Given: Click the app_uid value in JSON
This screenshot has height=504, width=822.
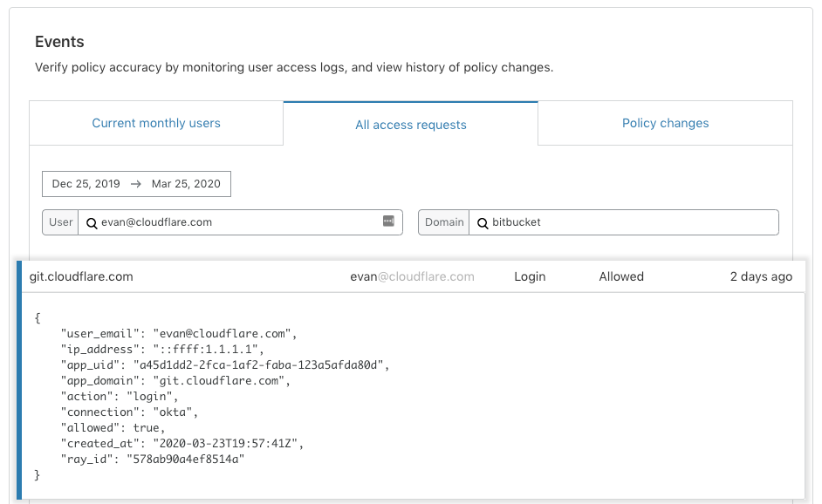Looking at the screenshot, I should tap(258, 365).
